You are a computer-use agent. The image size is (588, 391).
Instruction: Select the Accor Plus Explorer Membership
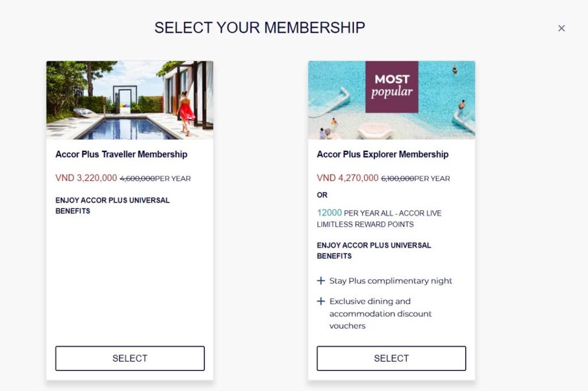tap(391, 358)
